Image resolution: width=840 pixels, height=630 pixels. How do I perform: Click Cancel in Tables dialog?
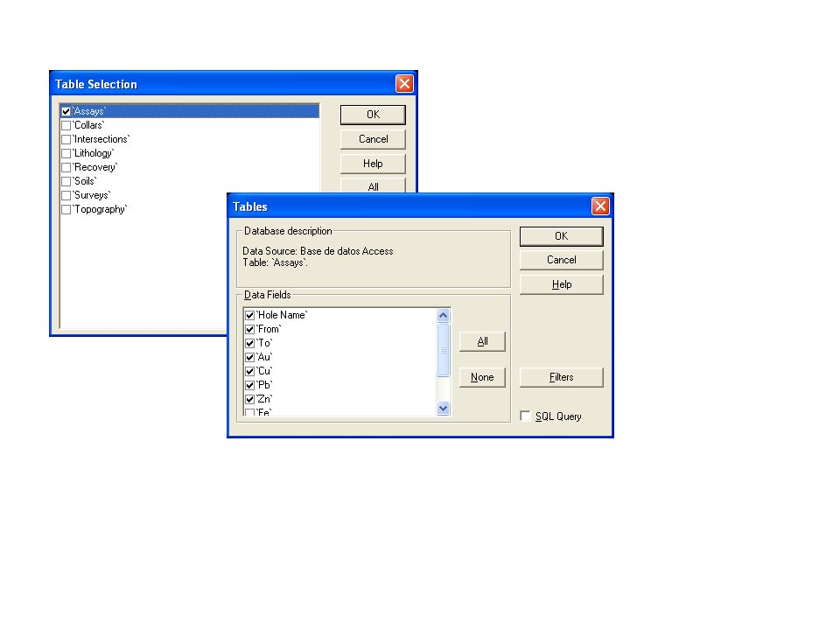[562, 261]
